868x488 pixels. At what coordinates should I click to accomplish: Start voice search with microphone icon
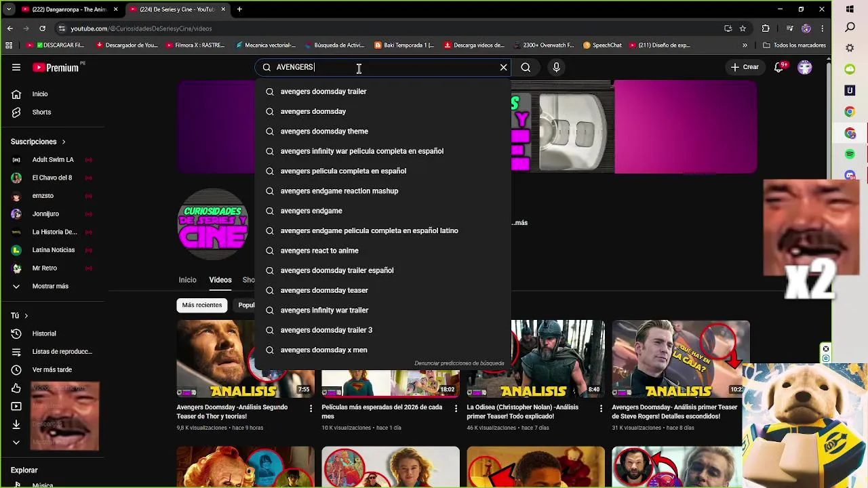(x=556, y=67)
